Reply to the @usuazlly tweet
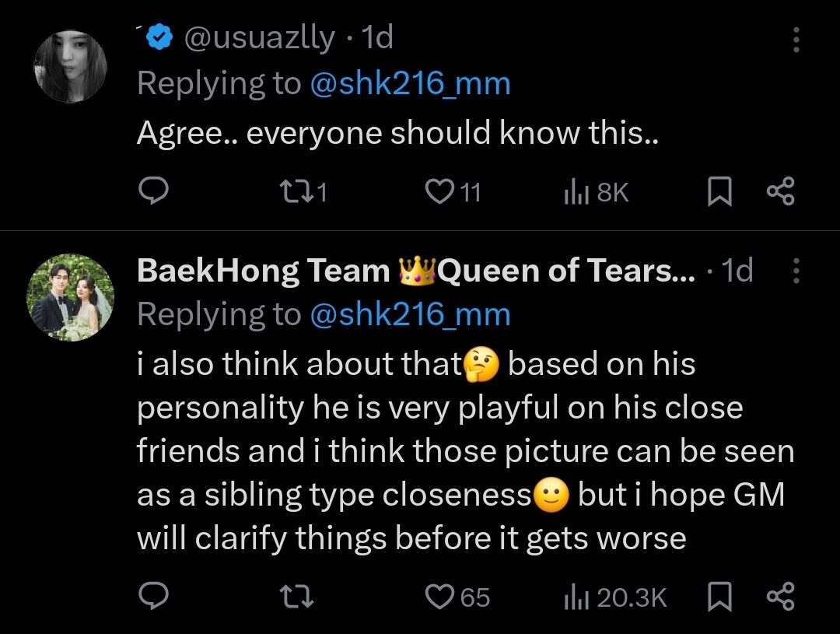This screenshot has width=840, height=634. 154,191
